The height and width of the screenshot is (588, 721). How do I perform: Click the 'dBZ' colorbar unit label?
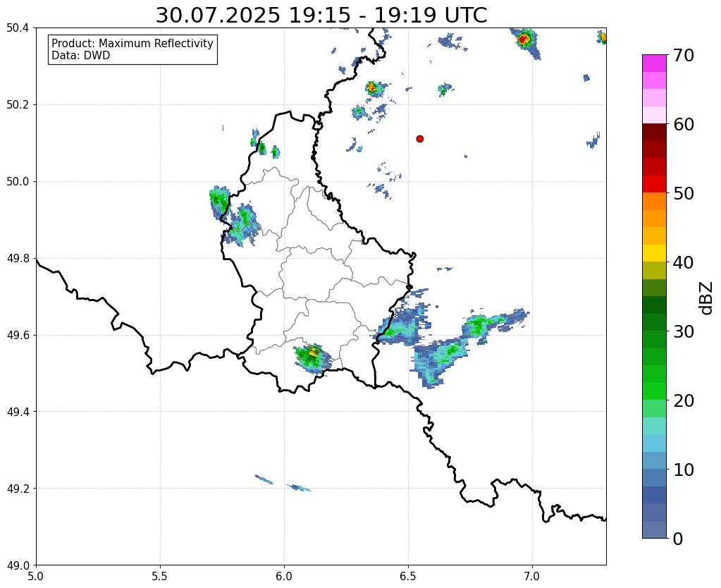click(x=707, y=298)
